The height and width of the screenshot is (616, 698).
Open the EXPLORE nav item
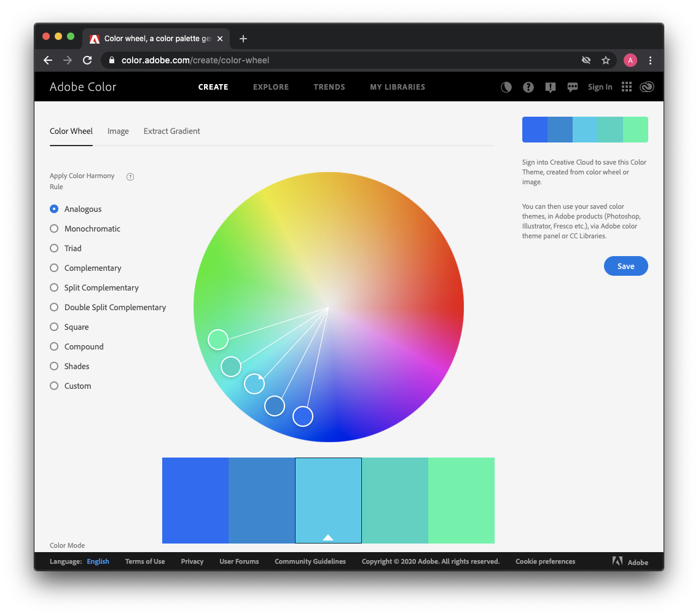271,87
